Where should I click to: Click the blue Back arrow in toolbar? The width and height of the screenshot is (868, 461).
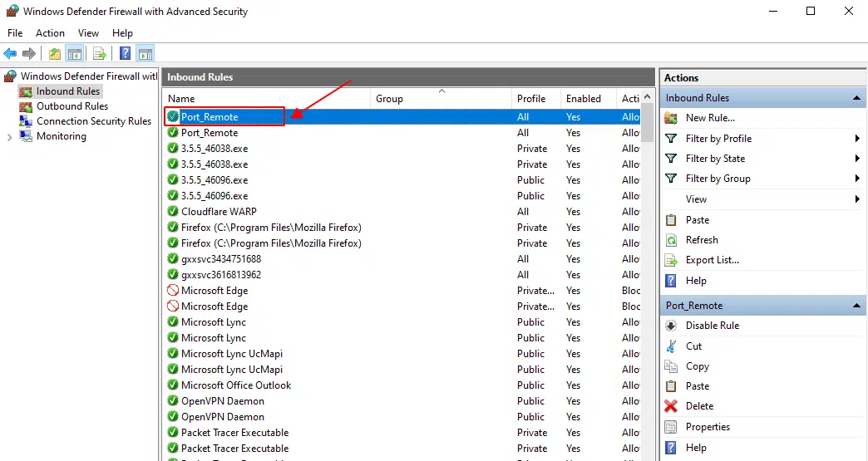tap(10, 54)
